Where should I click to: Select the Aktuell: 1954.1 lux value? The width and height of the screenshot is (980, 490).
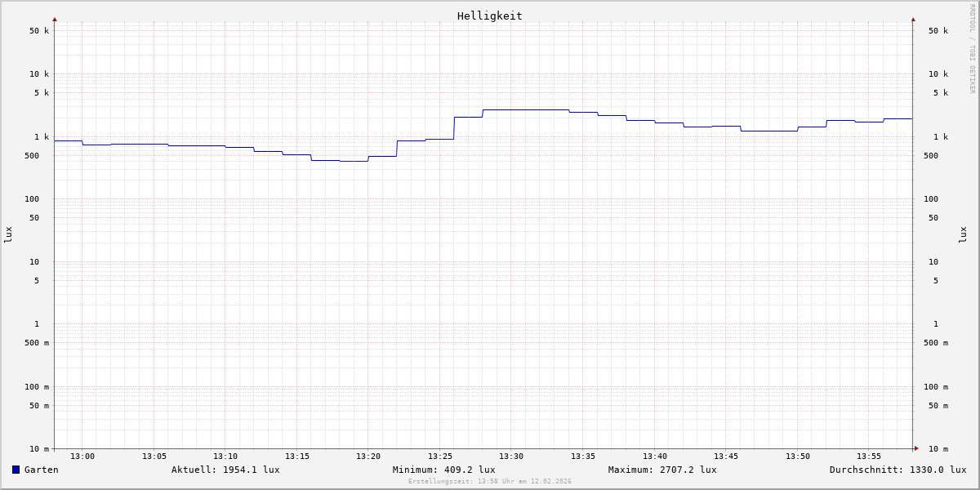(x=225, y=470)
